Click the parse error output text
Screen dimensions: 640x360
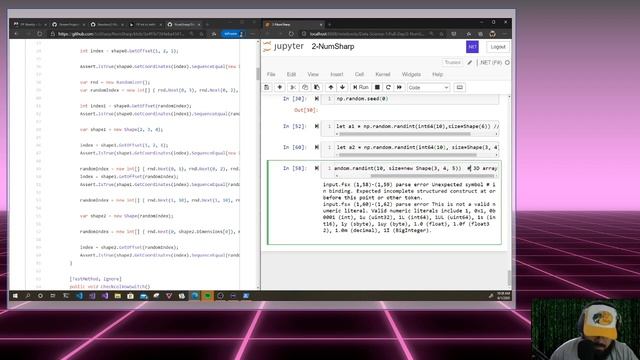point(409,207)
